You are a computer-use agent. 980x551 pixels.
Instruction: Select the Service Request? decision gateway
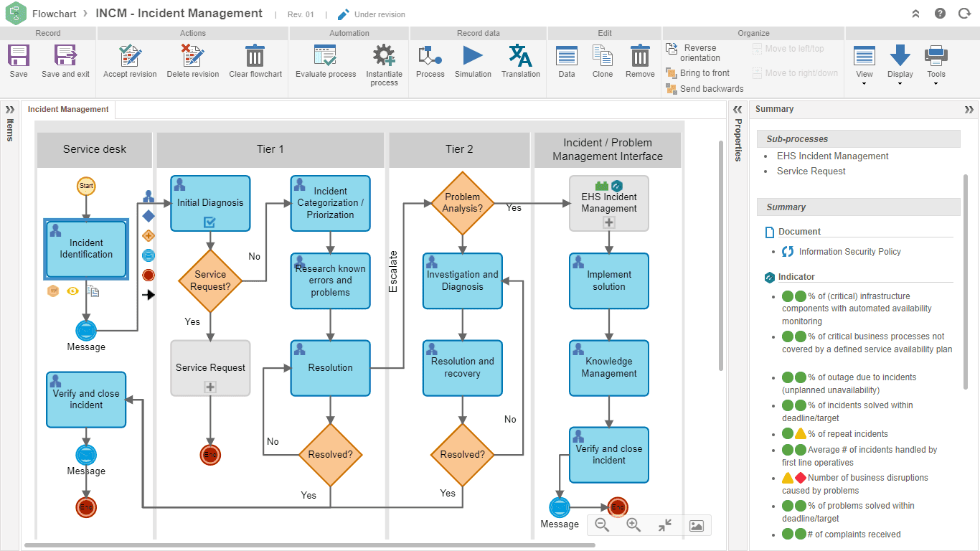[210, 281]
